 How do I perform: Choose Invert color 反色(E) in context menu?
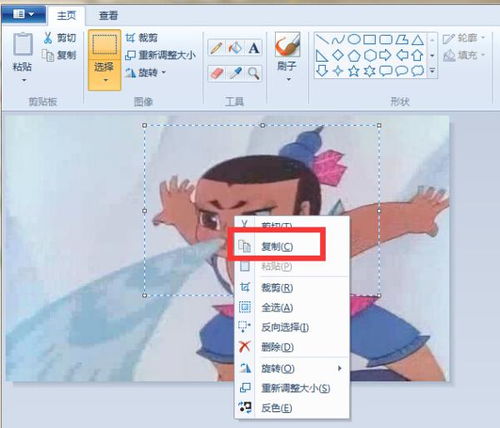tap(292, 408)
